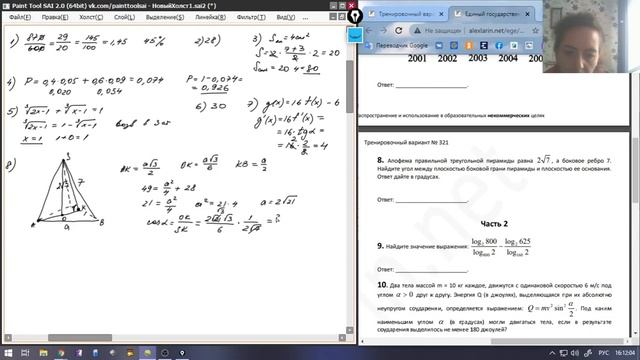
Task: Click the black pen-nib overlay icon
Action: click(355, 16)
